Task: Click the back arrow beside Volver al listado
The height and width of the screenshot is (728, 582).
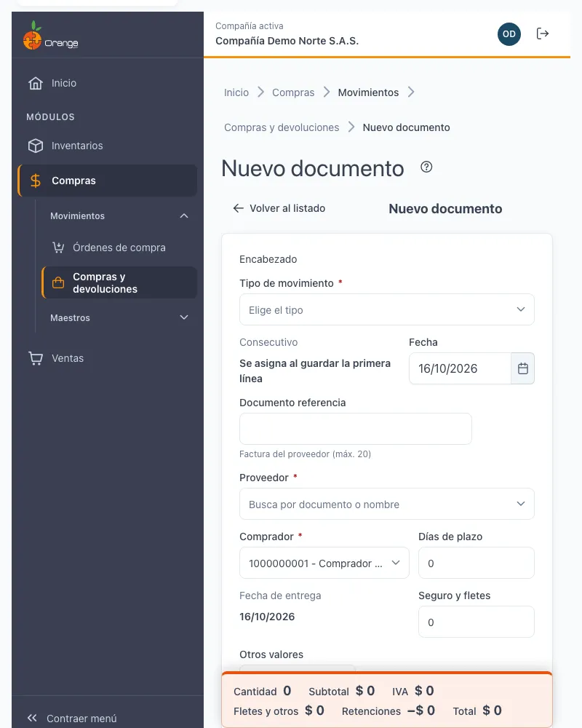Action: pyautogui.click(x=238, y=208)
